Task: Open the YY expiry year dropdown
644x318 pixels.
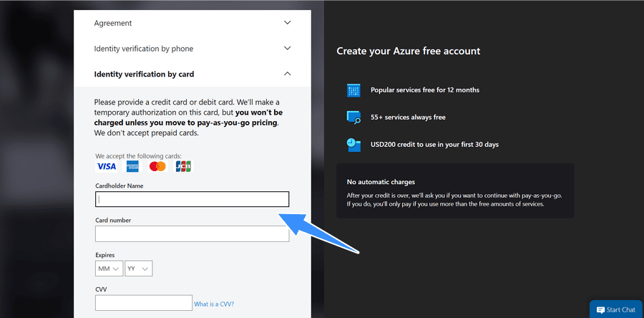Action: click(138, 269)
